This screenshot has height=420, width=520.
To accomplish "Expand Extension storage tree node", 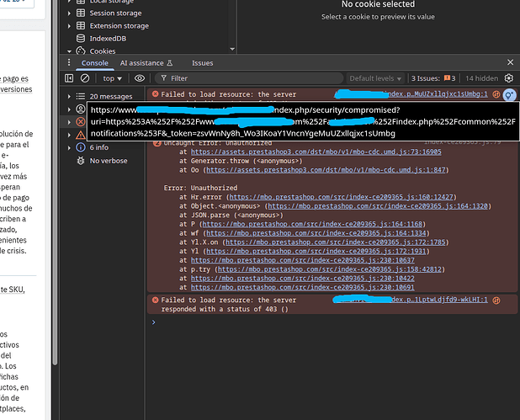I will point(69,26).
